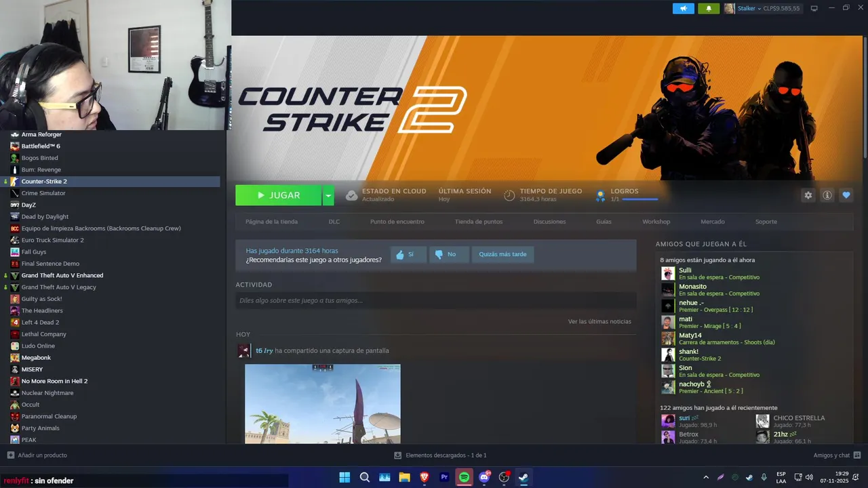Screen dimensions: 868x488
Task: Click the achievements ribbon icon
Action: (600, 196)
